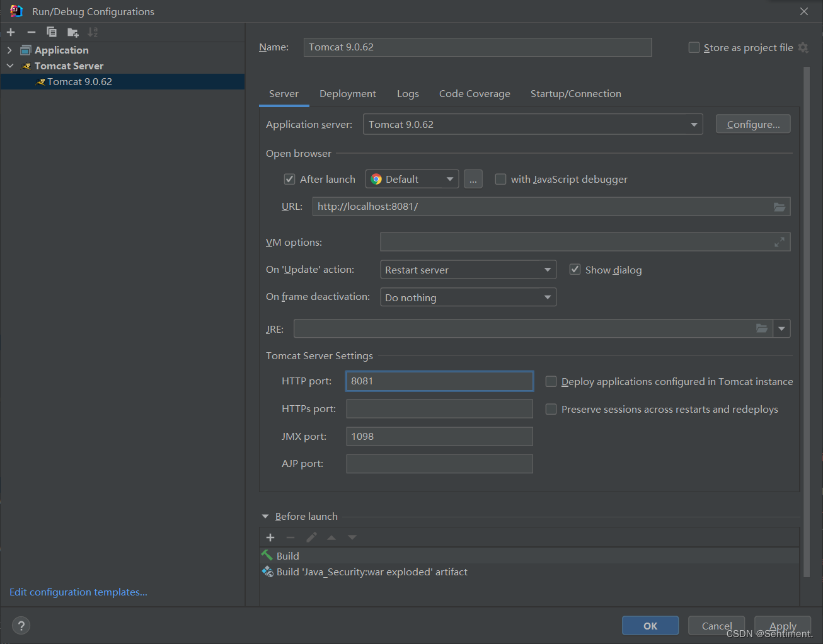The height and width of the screenshot is (644, 823).
Task: Click into the Name field
Action: [x=478, y=47]
